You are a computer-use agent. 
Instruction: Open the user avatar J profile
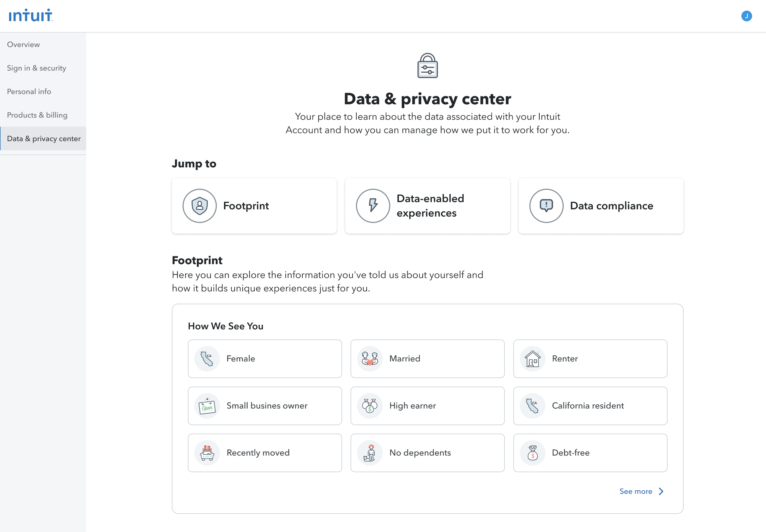(x=746, y=16)
